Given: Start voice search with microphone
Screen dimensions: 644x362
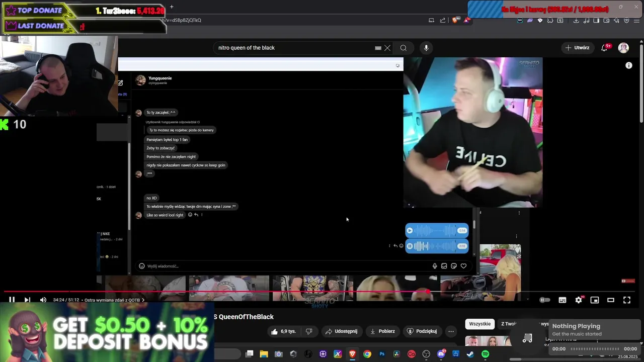Looking at the screenshot, I should point(426,48).
